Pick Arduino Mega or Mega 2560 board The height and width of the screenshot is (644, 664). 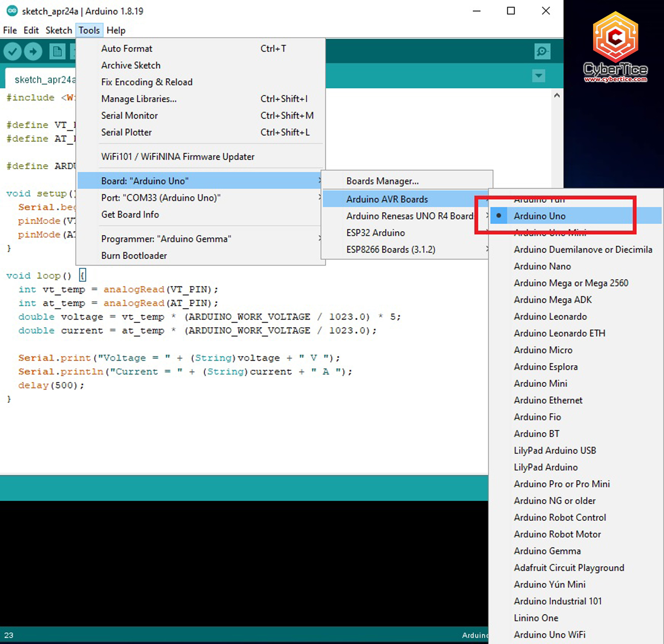point(571,283)
